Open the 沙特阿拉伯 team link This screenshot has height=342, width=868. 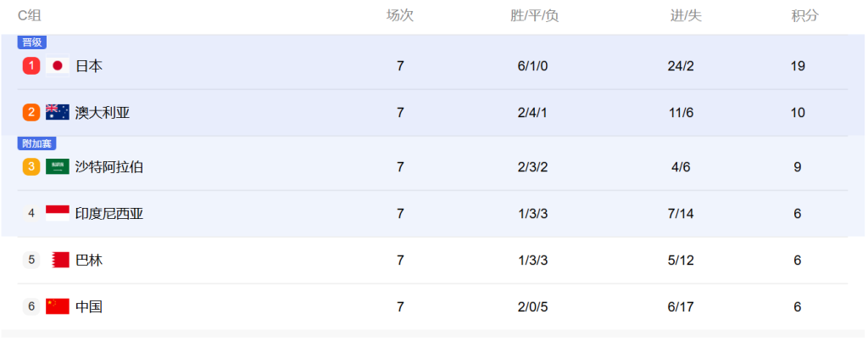109,167
